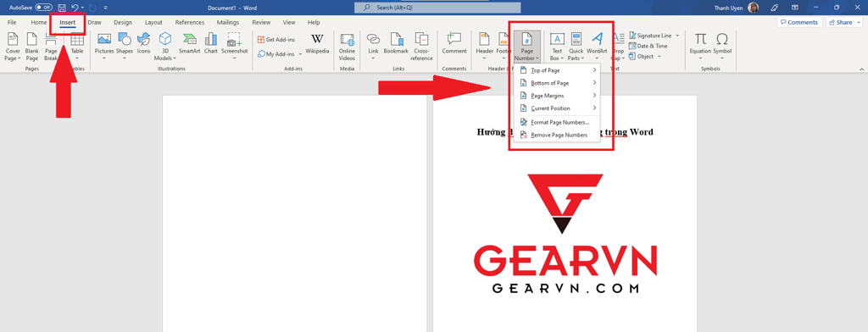Insert an Equation

pos(700,47)
